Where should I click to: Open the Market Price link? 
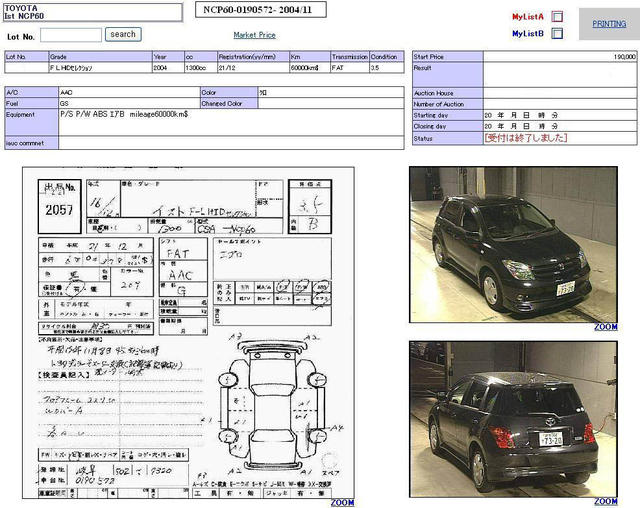click(x=254, y=35)
